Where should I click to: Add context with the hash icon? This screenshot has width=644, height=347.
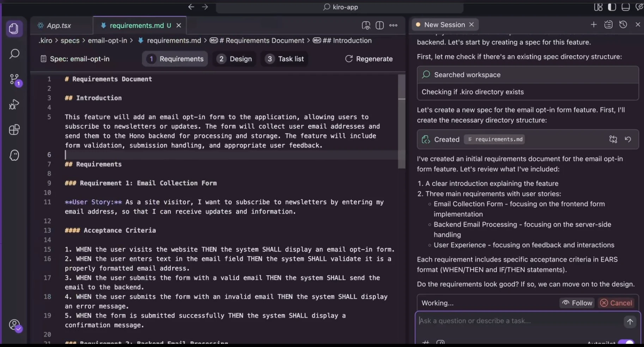[426, 342]
